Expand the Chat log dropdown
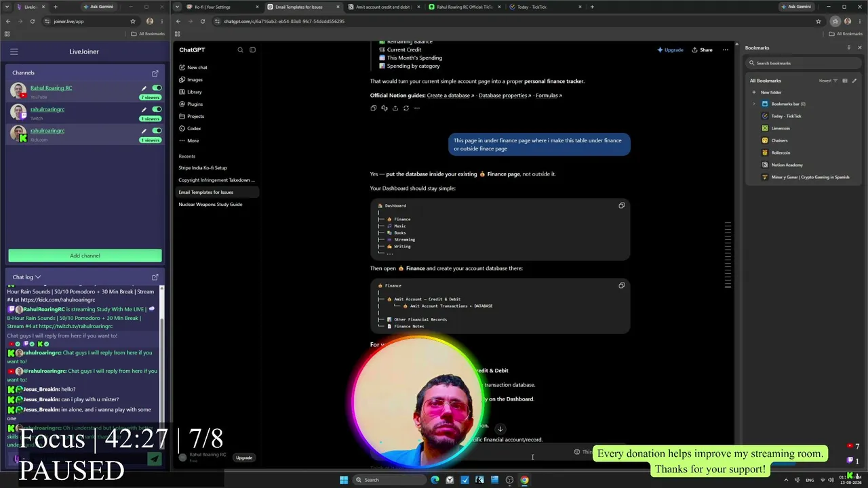This screenshot has width=868, height=488. tap(26, 277)
